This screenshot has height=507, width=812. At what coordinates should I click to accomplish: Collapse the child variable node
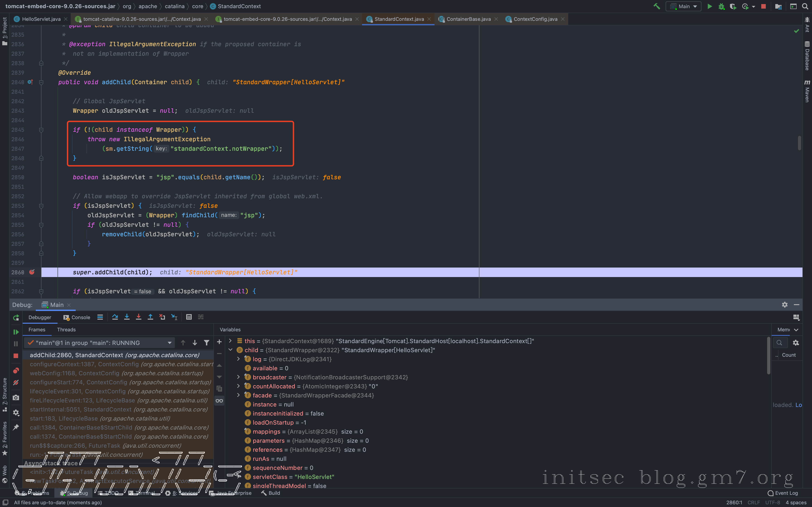(x=230, y=350)
